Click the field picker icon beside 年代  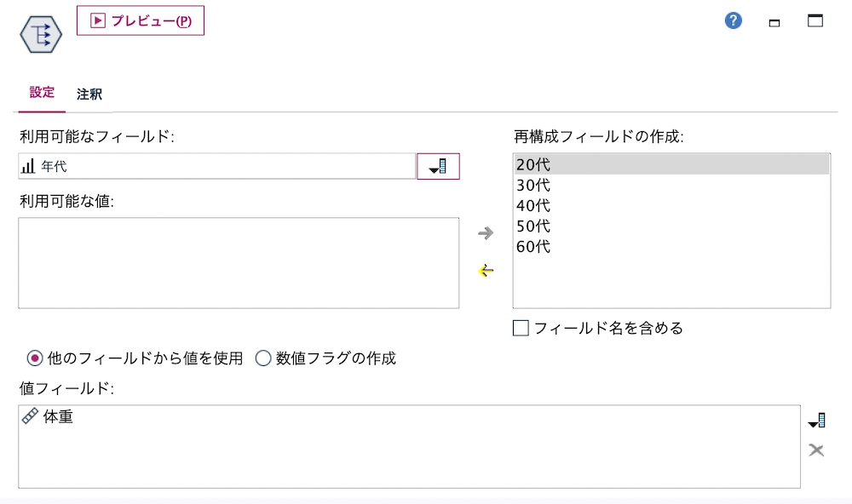coord(438,165)
